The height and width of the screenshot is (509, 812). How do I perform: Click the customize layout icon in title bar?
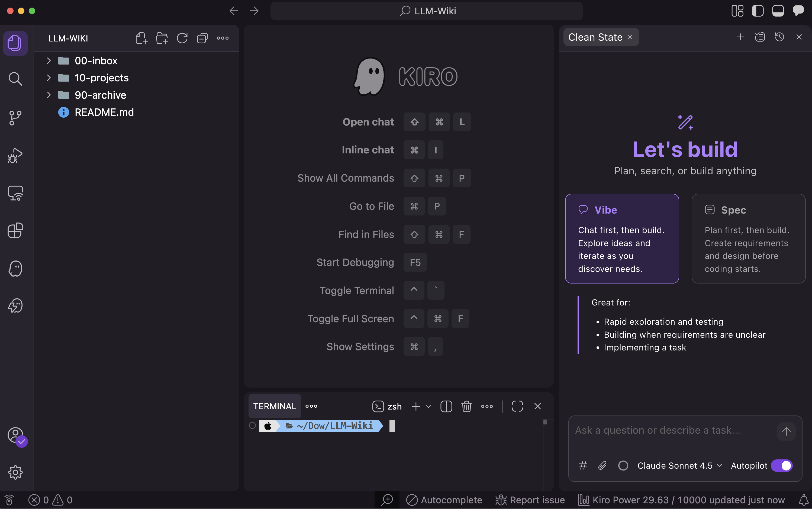(x=737, y=11)
